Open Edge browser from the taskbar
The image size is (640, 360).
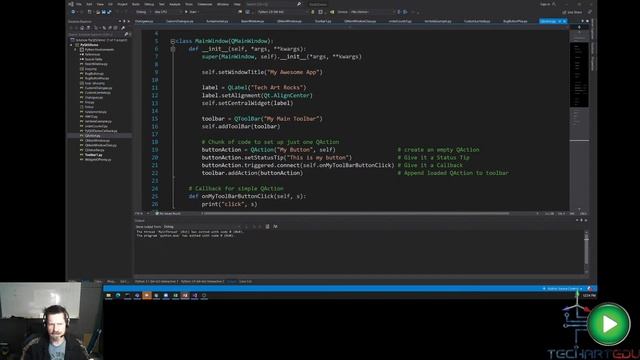pyautogui.click(x=118, y=295)
